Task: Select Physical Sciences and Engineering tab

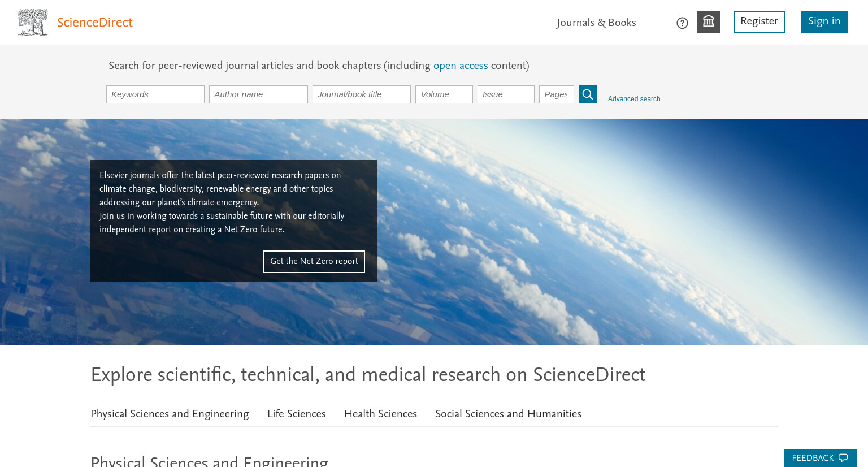Action: coord(170,414)
